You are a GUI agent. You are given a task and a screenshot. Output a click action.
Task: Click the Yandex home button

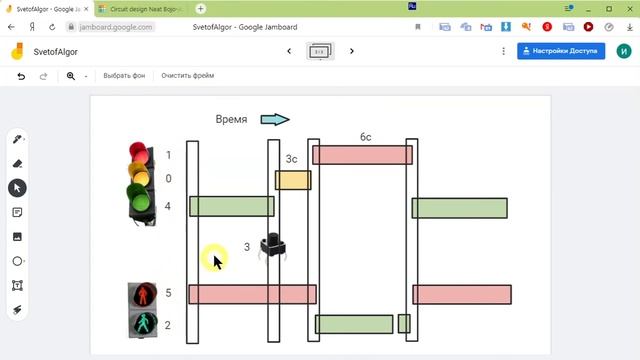[32, 27]
